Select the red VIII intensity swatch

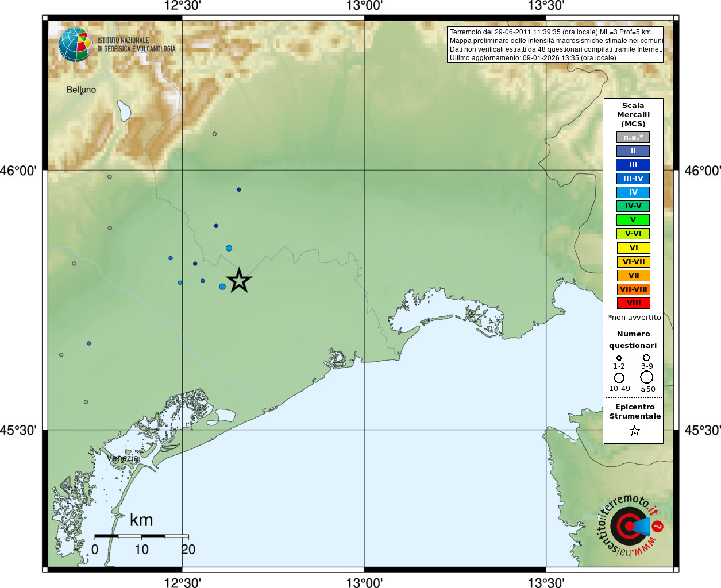(x=633, y=303)
